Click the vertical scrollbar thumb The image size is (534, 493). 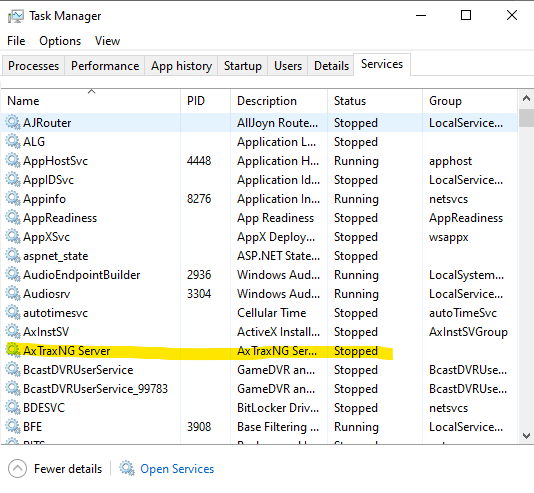point(526,118)
